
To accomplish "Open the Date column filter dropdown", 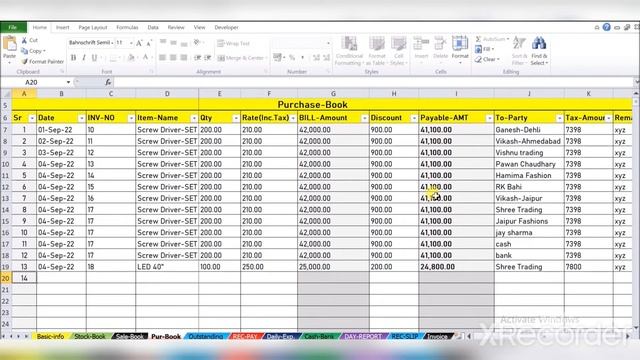I will click(81, 118).
